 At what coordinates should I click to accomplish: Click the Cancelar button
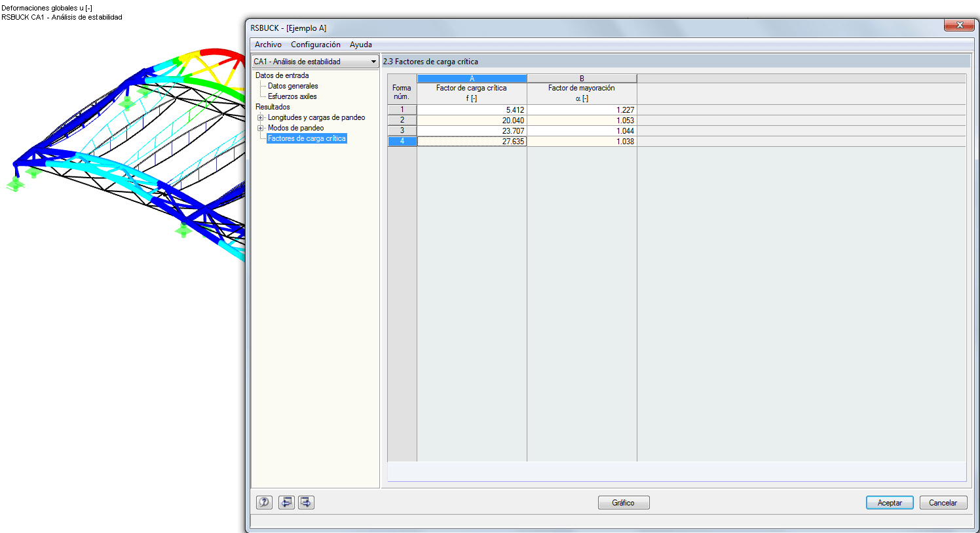pyautogui.click(x=943, y=503)
